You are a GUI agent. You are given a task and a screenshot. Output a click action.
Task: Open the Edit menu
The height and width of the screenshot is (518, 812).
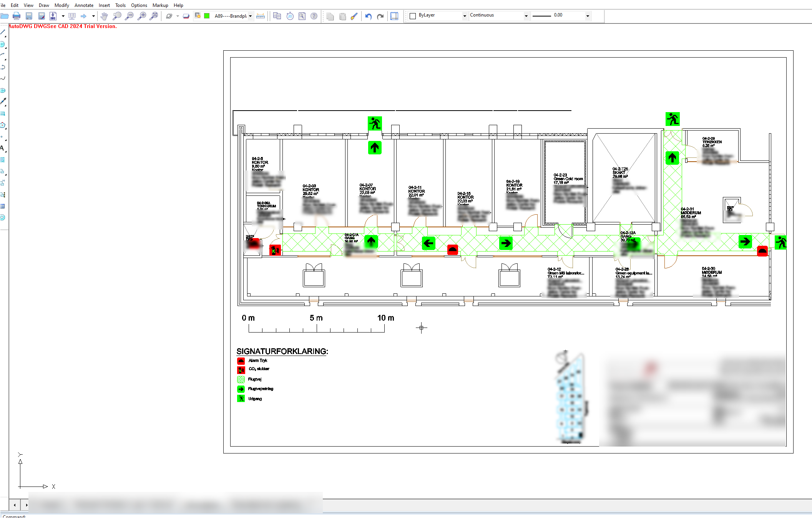(x=15, y=5)
